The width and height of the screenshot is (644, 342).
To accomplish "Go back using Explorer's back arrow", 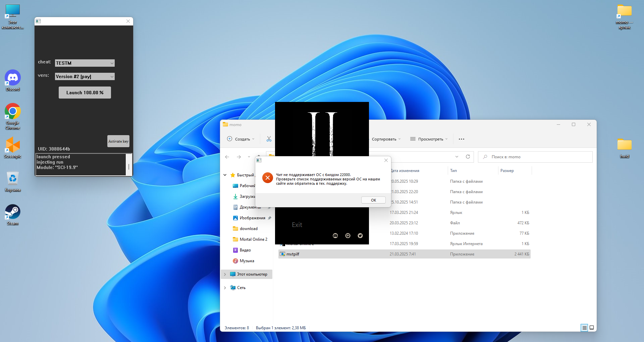I will pos(227,157).
